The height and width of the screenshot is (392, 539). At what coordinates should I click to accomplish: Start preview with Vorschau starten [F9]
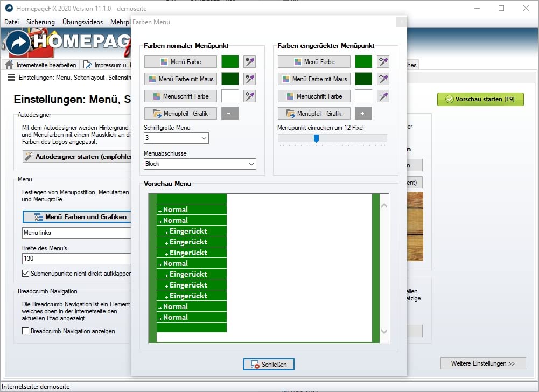(x=480, y=100)
